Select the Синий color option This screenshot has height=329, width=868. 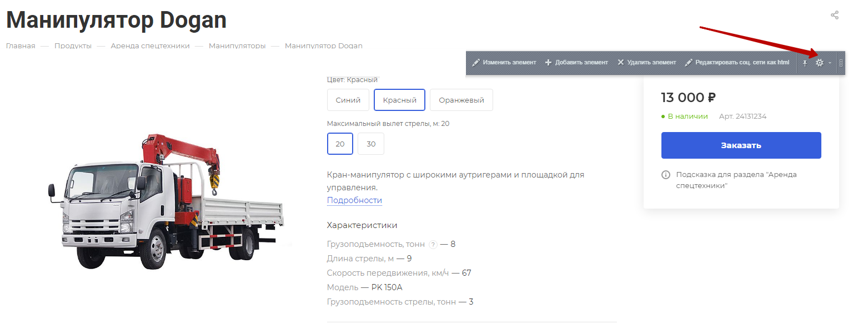coord(348,100)
